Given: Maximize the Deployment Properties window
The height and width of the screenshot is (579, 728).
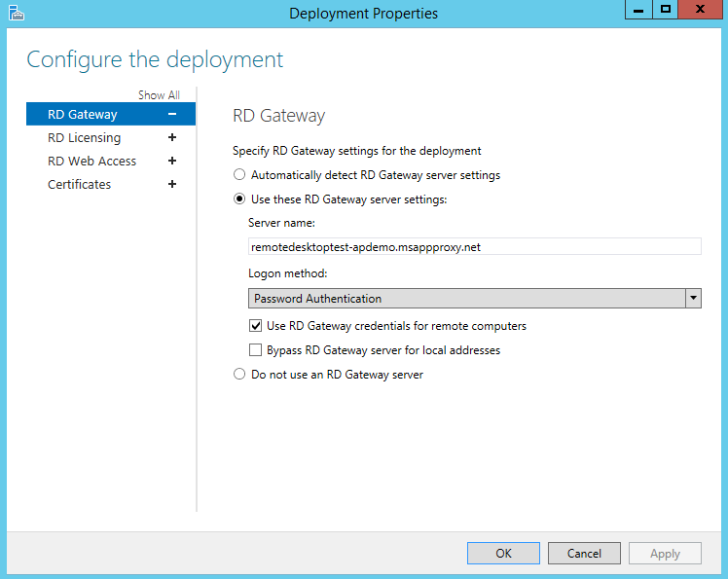Looking at the screenshot, I should click(x=666, y=9).
